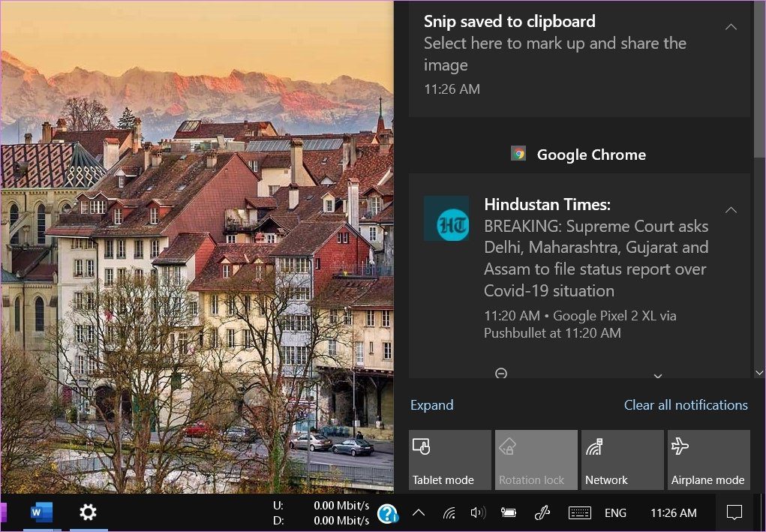The width and height of the screenshot is (766, 532).
Task: Click the volume speaker icon
Action: (x=478, y=513)
